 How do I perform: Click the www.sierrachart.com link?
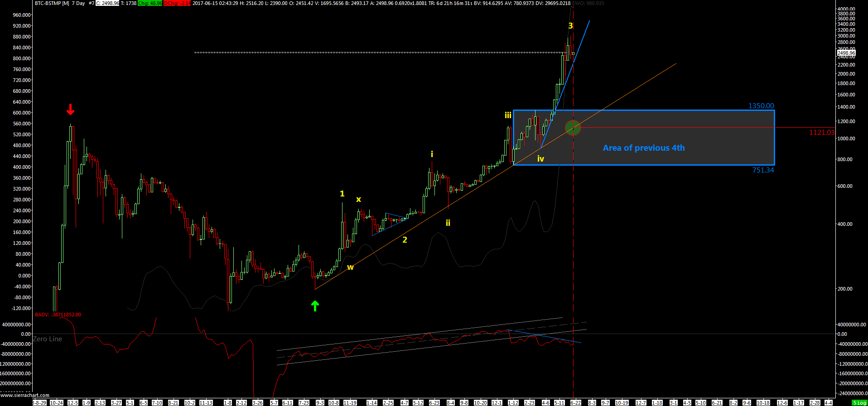click(x=25, y=395)
